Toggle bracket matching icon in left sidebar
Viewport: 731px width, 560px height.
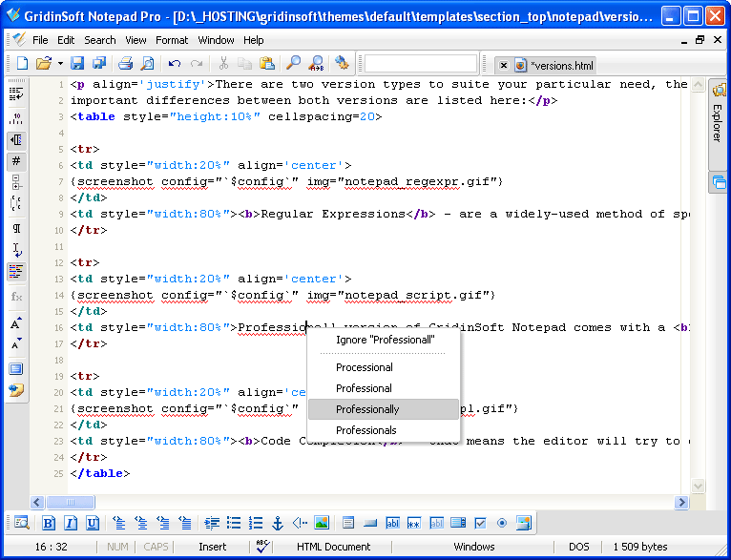[x=16, y=203]
